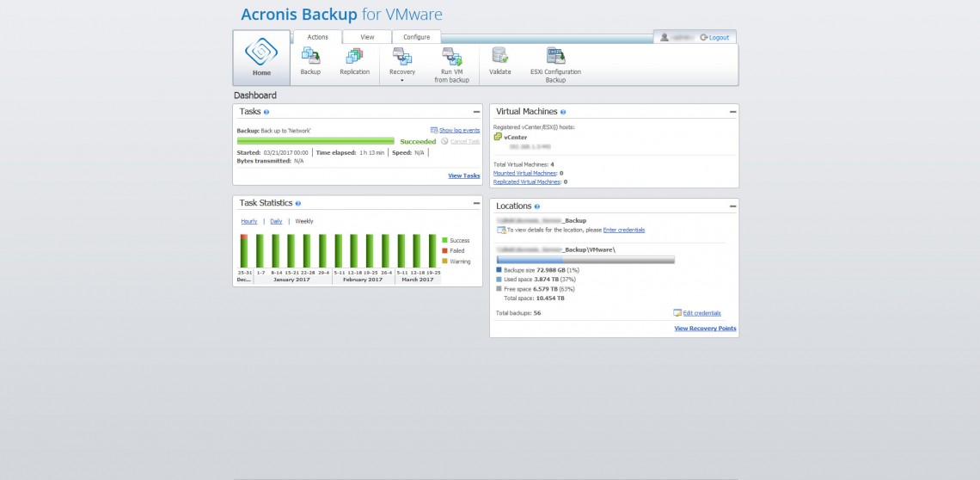Click the user account icon

(x=665, y=38)
